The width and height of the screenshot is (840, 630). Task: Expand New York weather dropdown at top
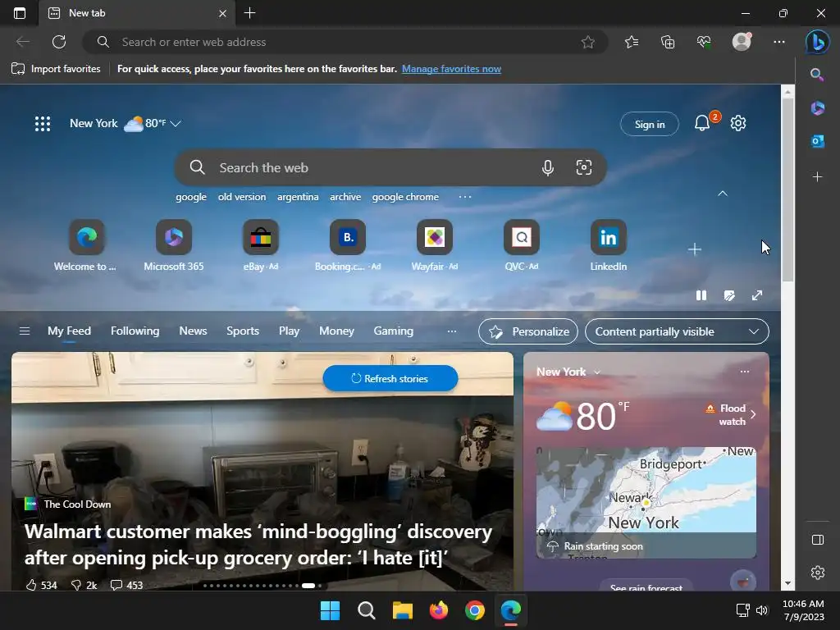(x=176, y=124)
